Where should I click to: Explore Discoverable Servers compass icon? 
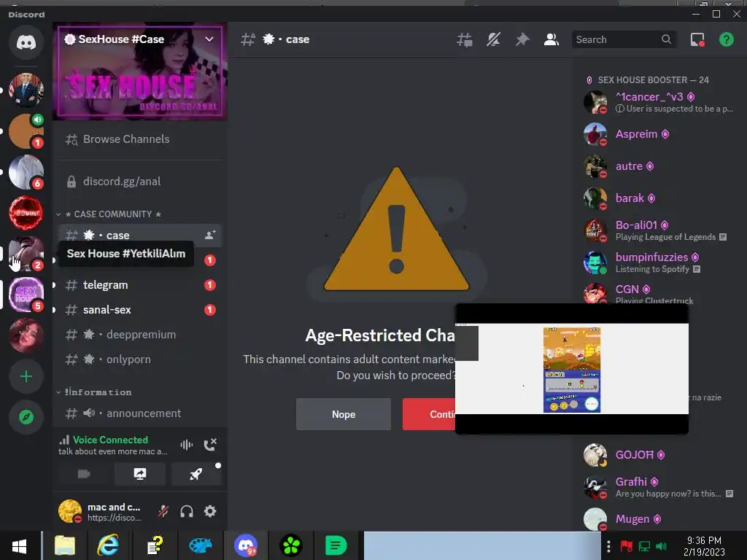coord(26,417)
